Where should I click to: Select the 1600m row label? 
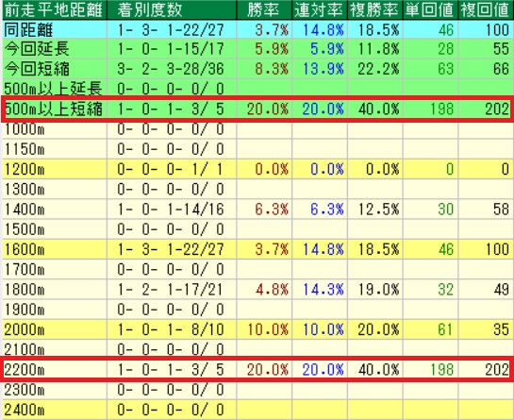[25, 249]
